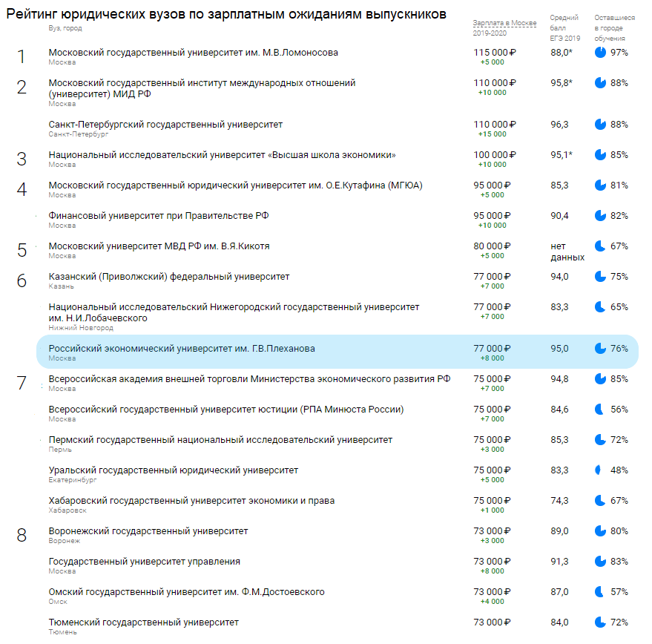Viewport: 652px width, 644px height.
Task: Open Финансовый университет при Правительстве РФ
Action: (159, 215)
